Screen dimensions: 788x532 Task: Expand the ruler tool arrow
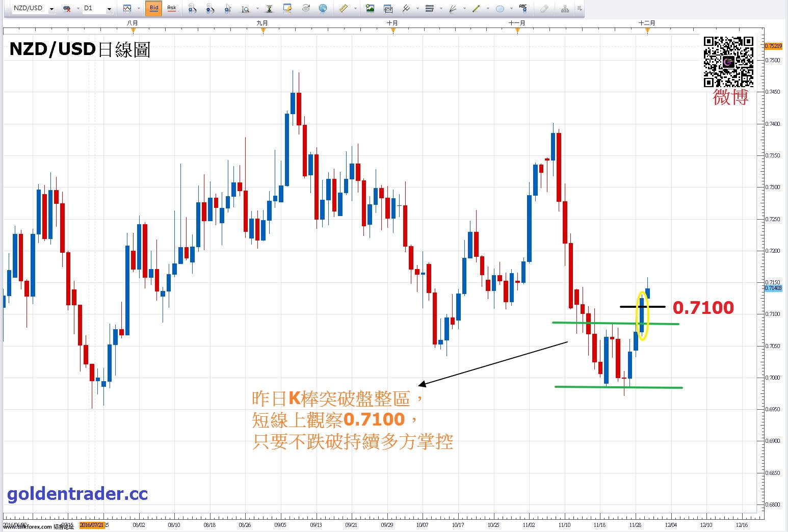(x=355, y=9)
